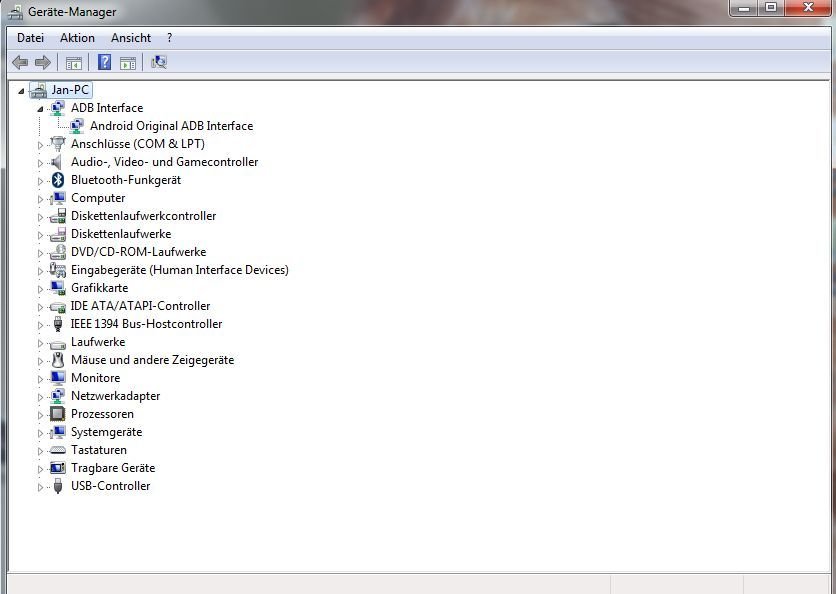Select the Systemgeräte label

pos(107,432)
